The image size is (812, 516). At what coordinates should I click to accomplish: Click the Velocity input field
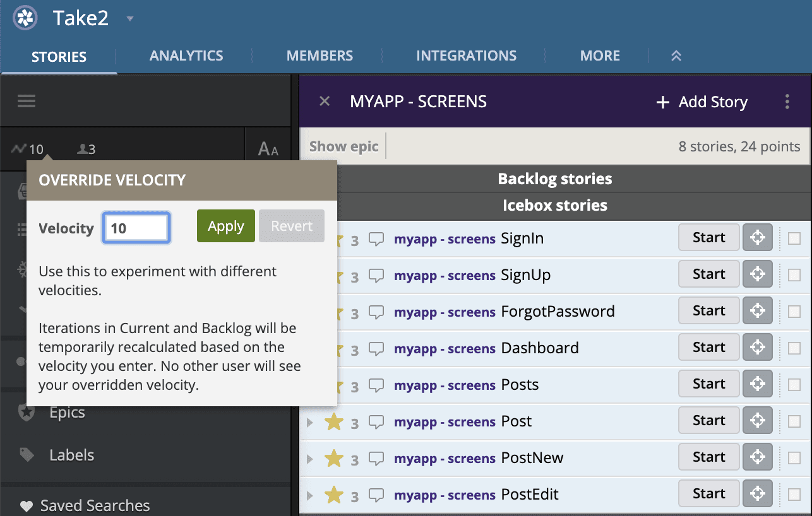[x=136, y=228]
